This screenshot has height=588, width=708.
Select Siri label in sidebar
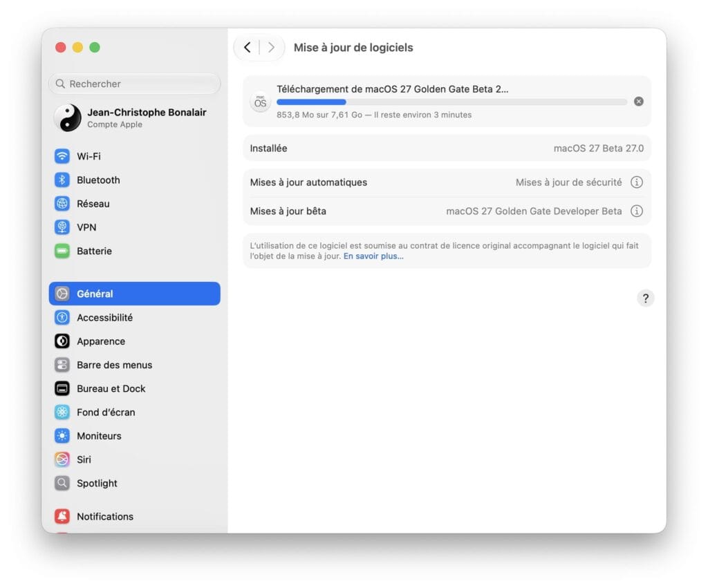[x=84, y=459]
